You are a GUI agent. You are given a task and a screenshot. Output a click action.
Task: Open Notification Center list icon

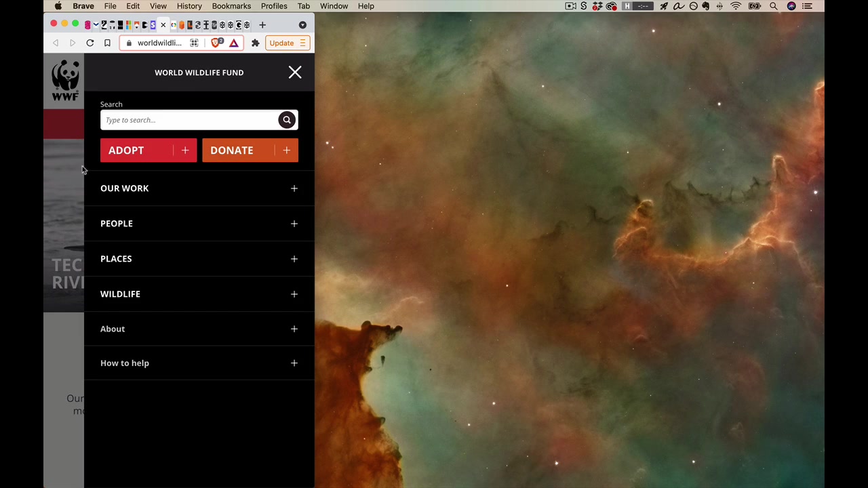807,6
